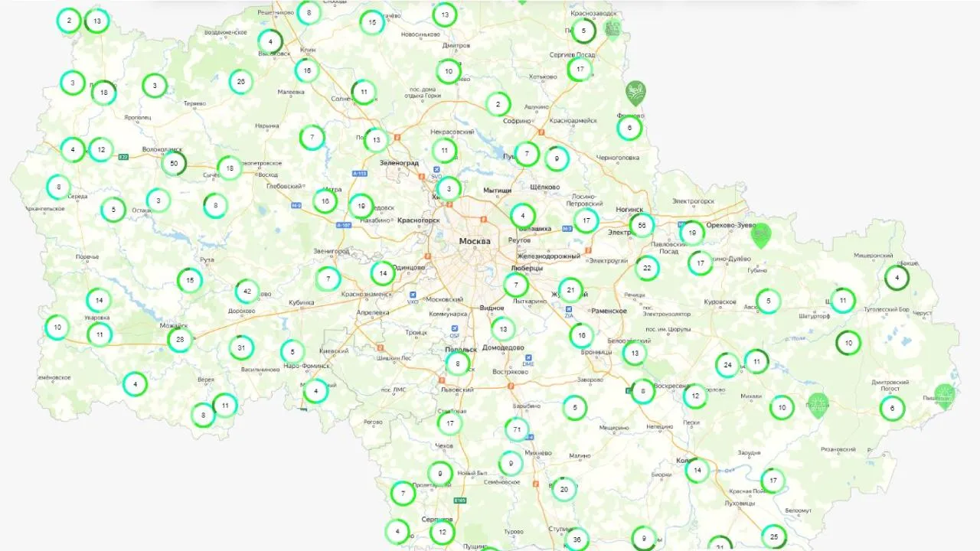Screen dimensions: 980x551
Task: Click the 7 cluster near Пролетарский
Action: (x=403, y=494)
